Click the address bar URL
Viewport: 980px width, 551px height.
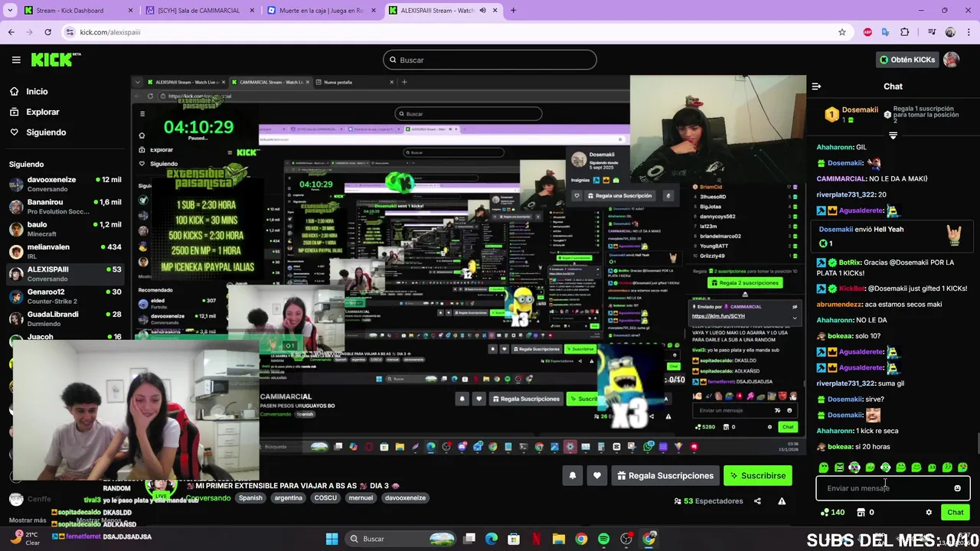(110, 32)
